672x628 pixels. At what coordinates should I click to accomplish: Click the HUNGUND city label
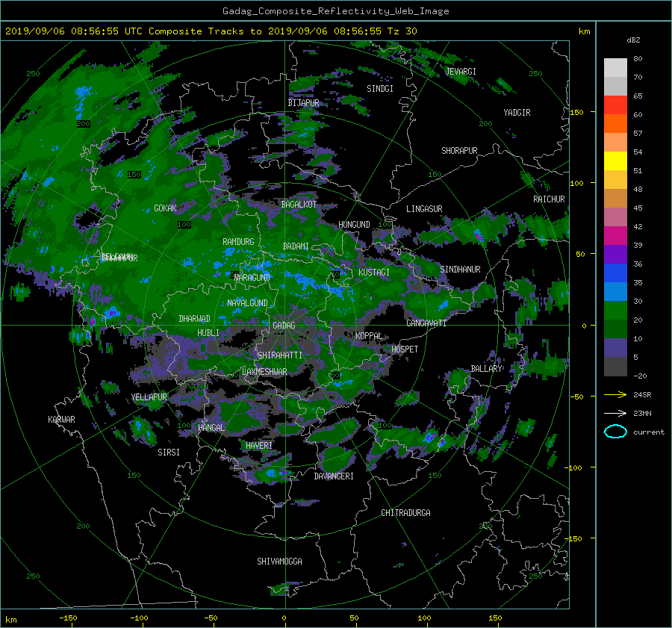coord(354,225)
